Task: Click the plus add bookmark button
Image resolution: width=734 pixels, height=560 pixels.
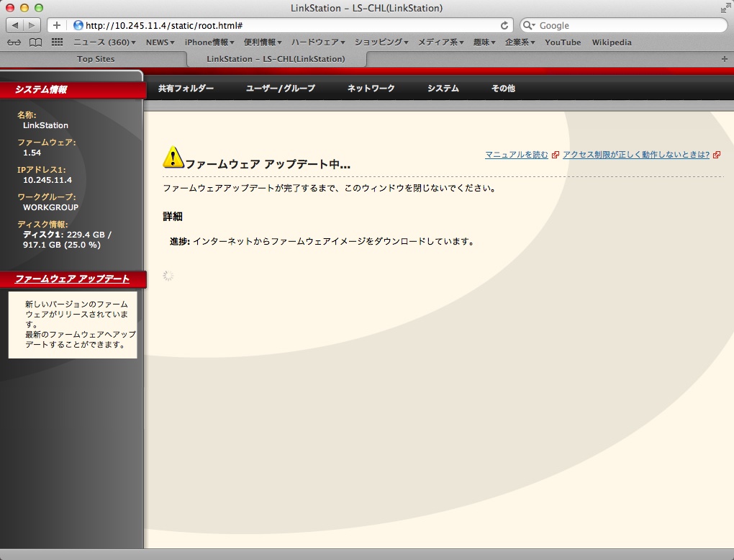Action: (x=57, y=25)
